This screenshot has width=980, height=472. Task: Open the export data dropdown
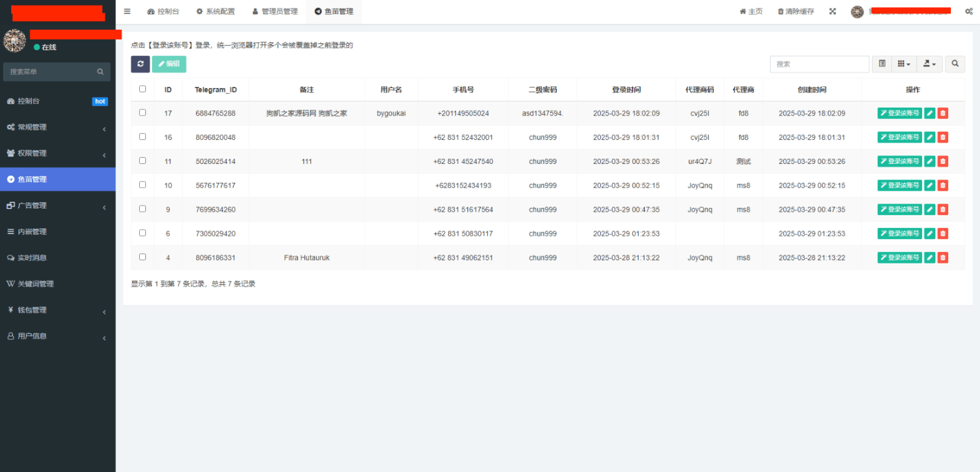coord(929,64)
